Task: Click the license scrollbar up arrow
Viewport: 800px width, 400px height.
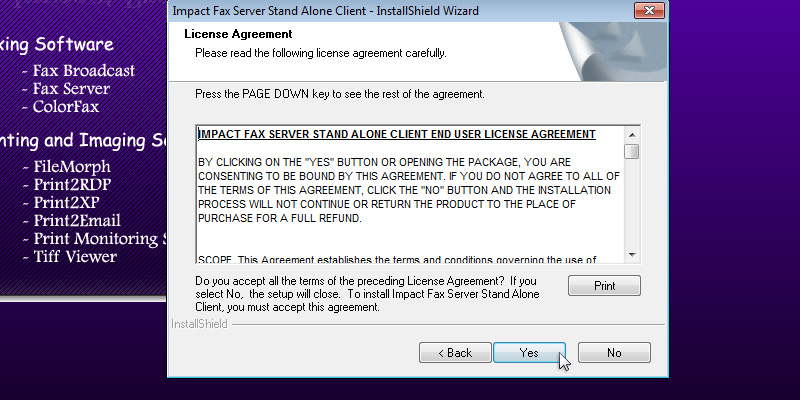Action: point(632,134)
